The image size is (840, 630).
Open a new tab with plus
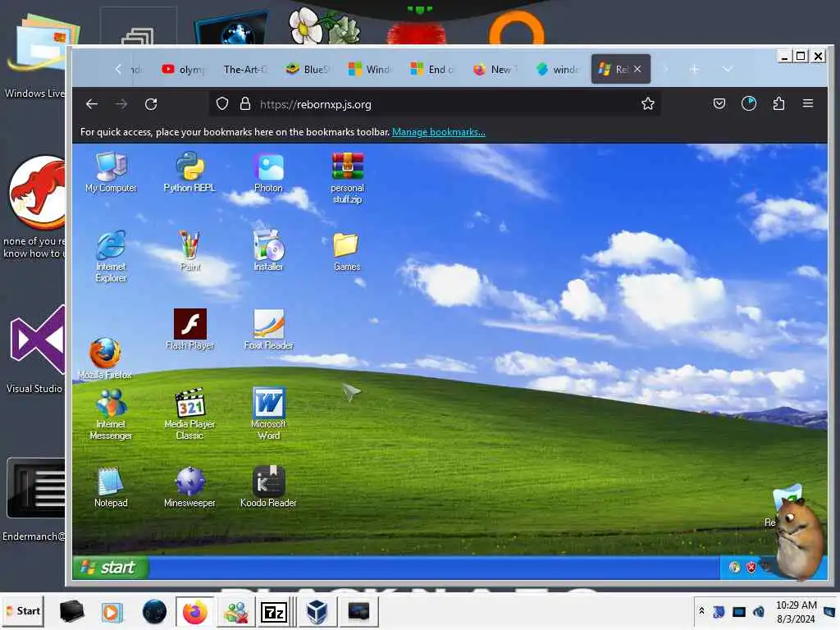pyautogui.click(x=694, y=69)
